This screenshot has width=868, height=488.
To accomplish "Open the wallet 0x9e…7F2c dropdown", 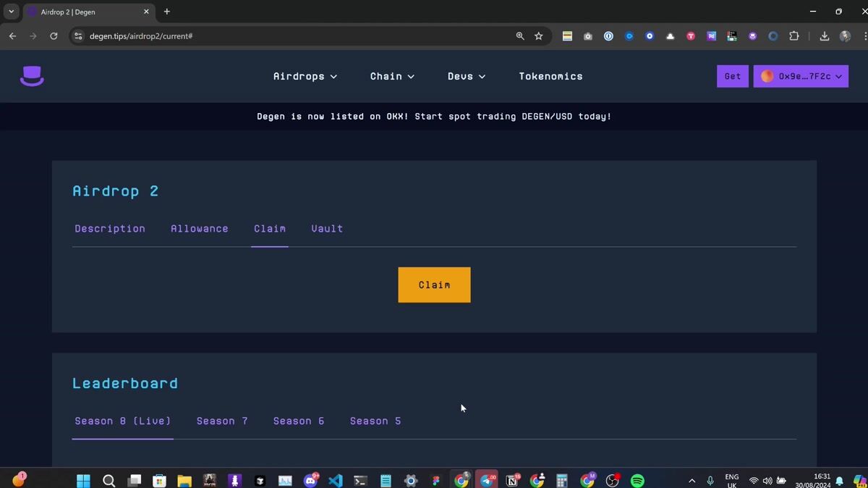I will 801,76.
